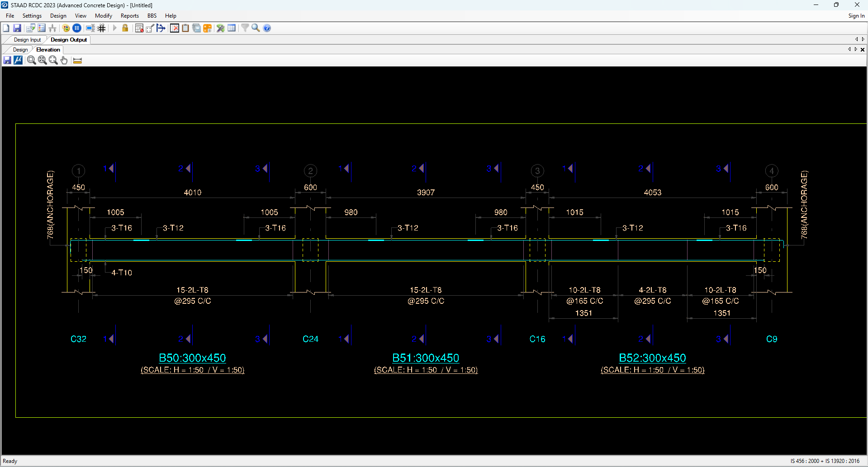Viewport: 868px width, 467px height.
Task: Click the orange padlock unlock icon
Action: coord(125,28)
